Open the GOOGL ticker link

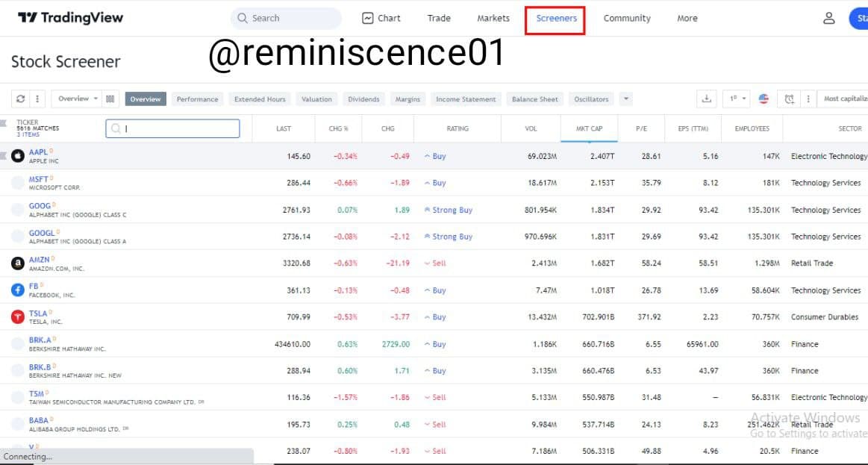coord(42,233)
